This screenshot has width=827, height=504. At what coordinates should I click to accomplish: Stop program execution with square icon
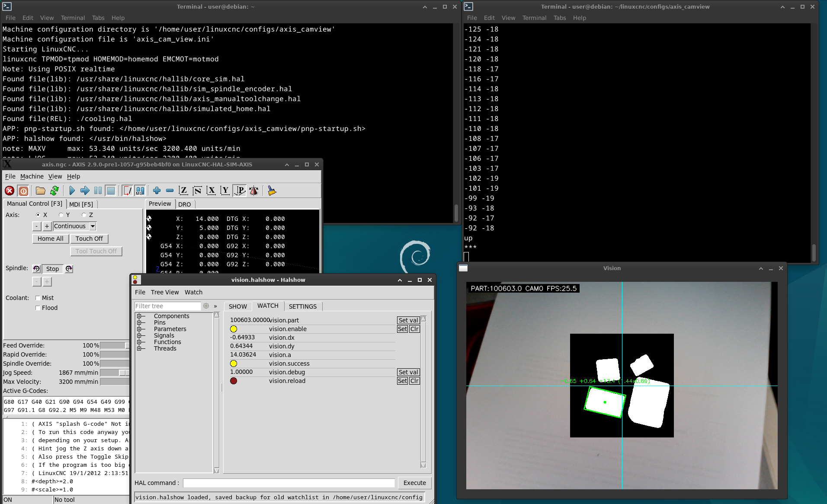tap(111, 191)
